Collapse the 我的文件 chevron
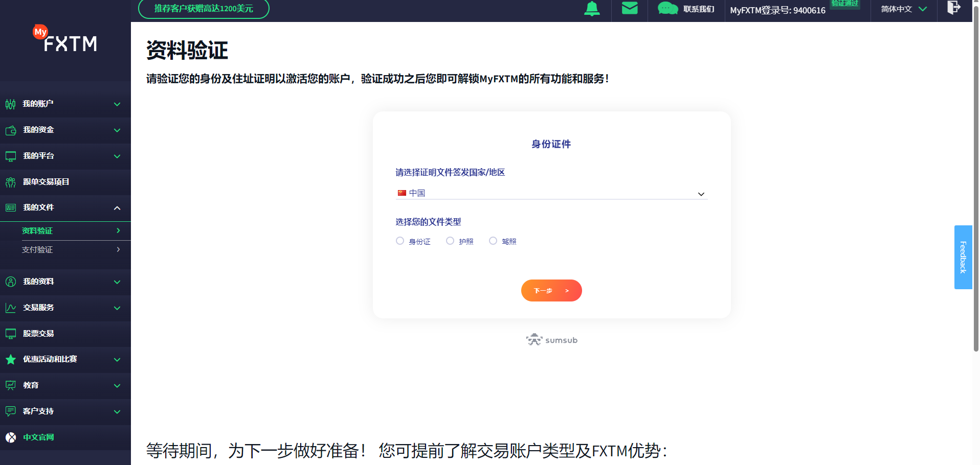 pos(117,208)
